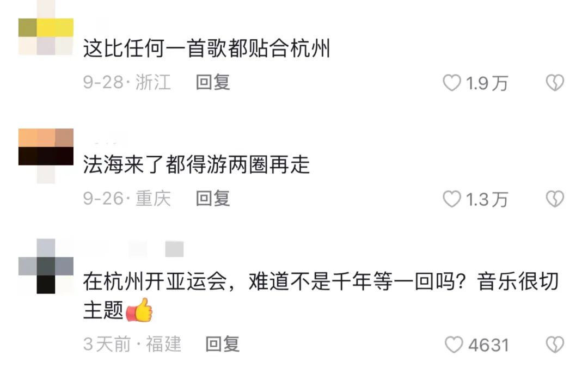Viewport: 588px width, 368px height.
Task: Open the orange and black avatar profile
Action: tap(46, 156)
